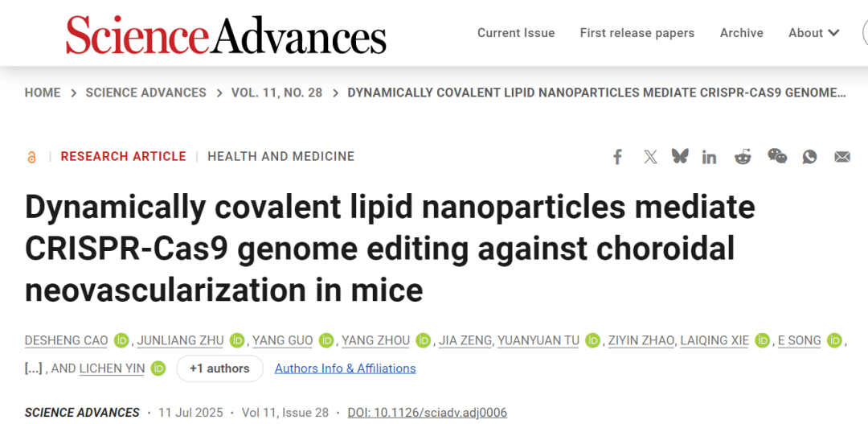Follow the DOI 10.1126/sciadv.adj0006 link

[x=428, y=413]
